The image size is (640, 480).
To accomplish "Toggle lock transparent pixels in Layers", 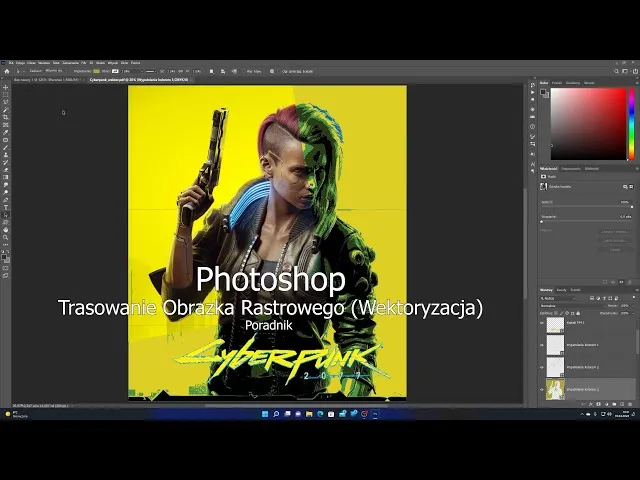I will (556, 313).
